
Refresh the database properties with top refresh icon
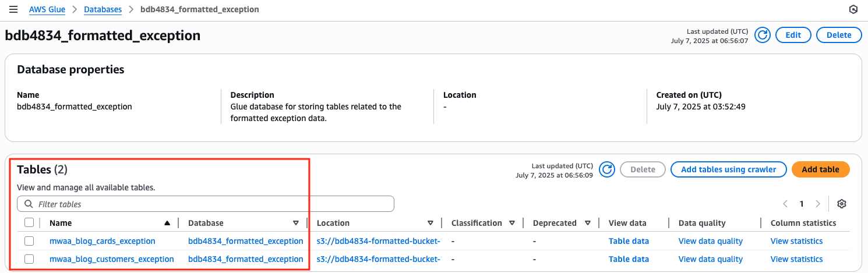pyautogui.click(x=762, y=35)
